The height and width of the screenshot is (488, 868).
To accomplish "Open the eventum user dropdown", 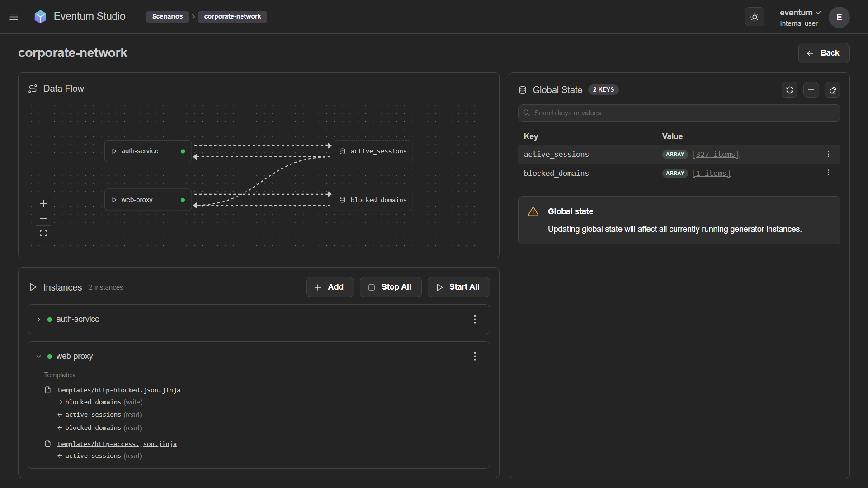I will [x=800, y=13].
